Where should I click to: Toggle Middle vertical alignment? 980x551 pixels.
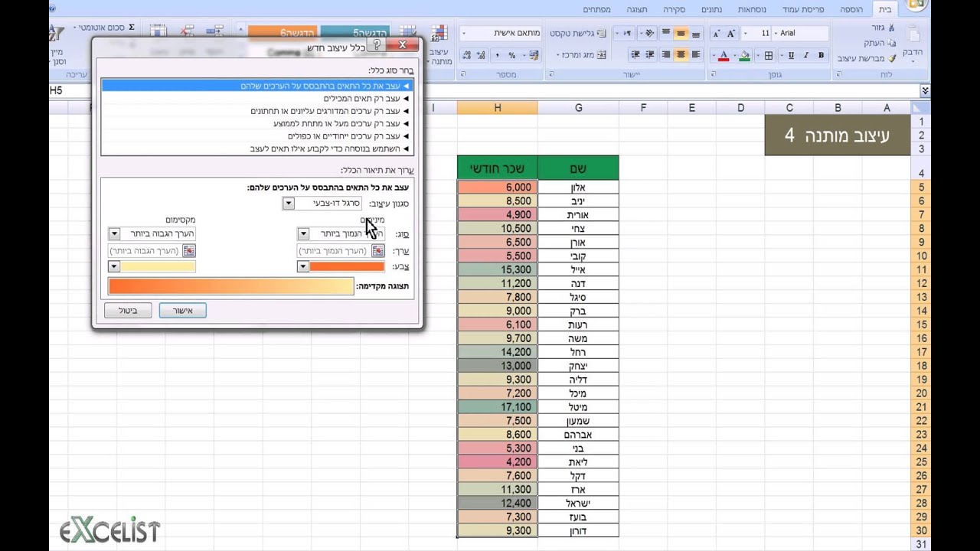click(x=681, y=34)
